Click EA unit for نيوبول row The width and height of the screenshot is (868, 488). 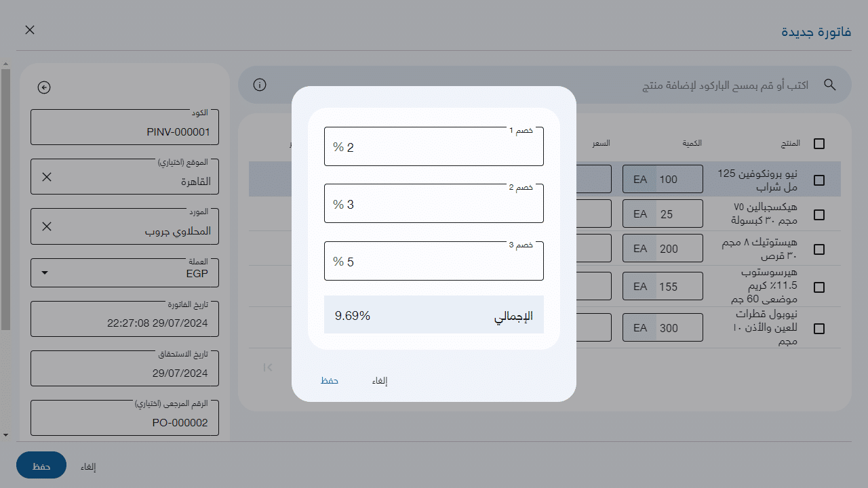[640, 328]
